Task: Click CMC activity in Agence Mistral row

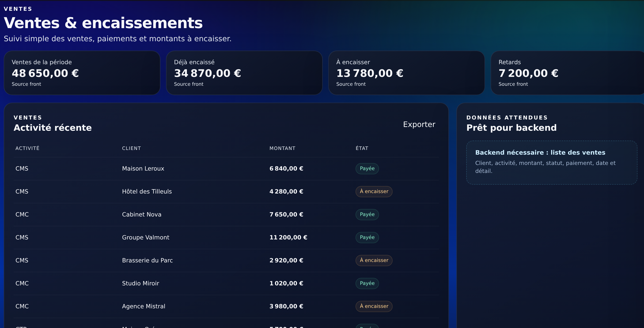Action: coord(22,306)
